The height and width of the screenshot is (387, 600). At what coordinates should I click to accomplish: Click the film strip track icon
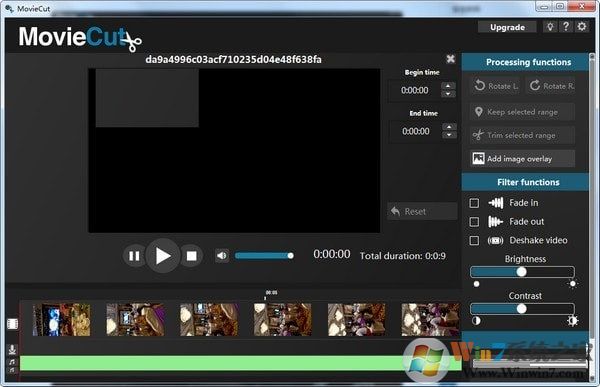(x=12, y=324)
